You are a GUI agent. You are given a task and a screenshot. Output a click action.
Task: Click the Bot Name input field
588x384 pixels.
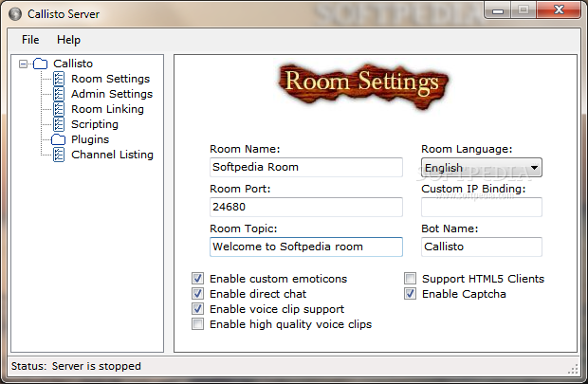[x=482, y=247]
